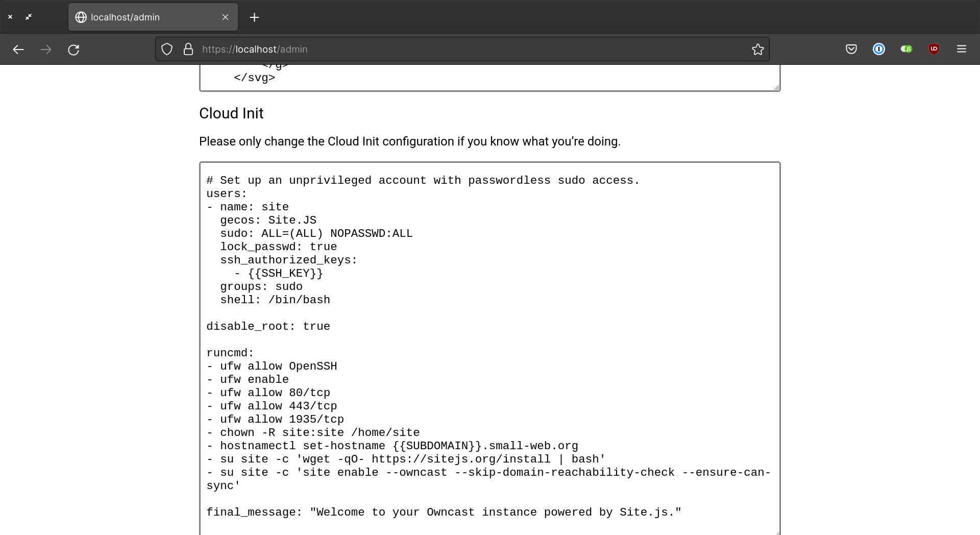980x535 pixels.
Task: Open a new browser tab
Action: [x=255, y=17]
